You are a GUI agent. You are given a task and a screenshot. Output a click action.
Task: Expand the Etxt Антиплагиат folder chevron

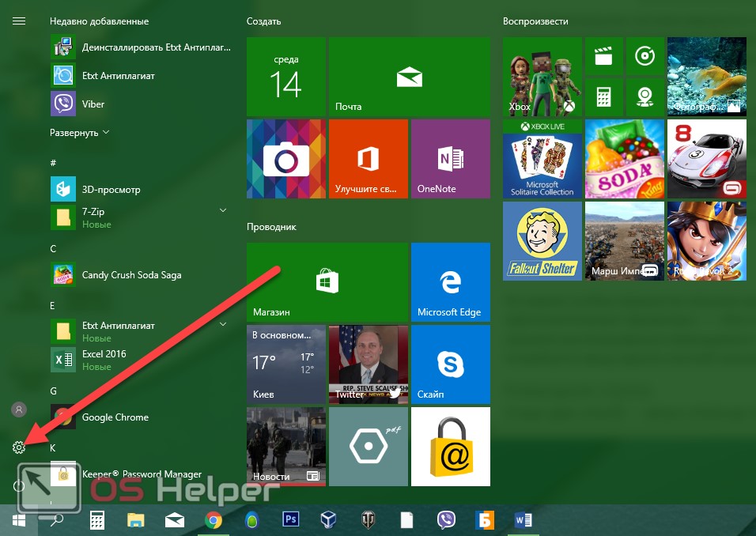click(222, 325)
